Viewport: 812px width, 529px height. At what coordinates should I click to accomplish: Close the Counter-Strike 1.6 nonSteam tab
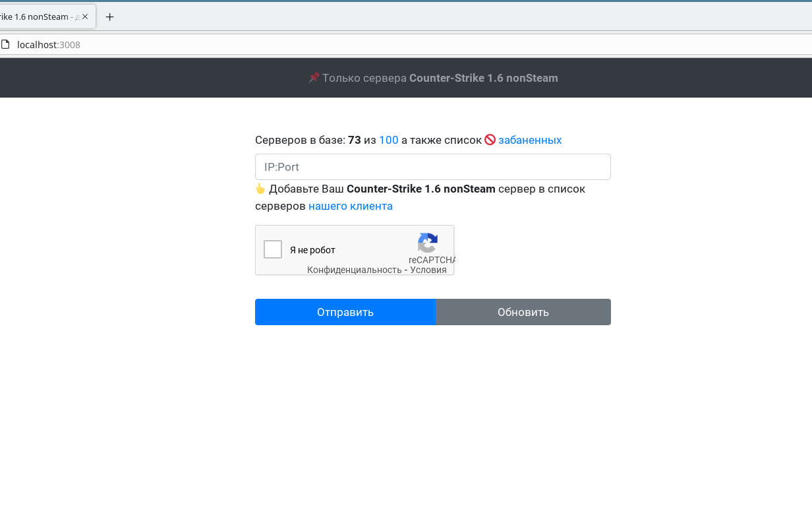pos(85,16)
